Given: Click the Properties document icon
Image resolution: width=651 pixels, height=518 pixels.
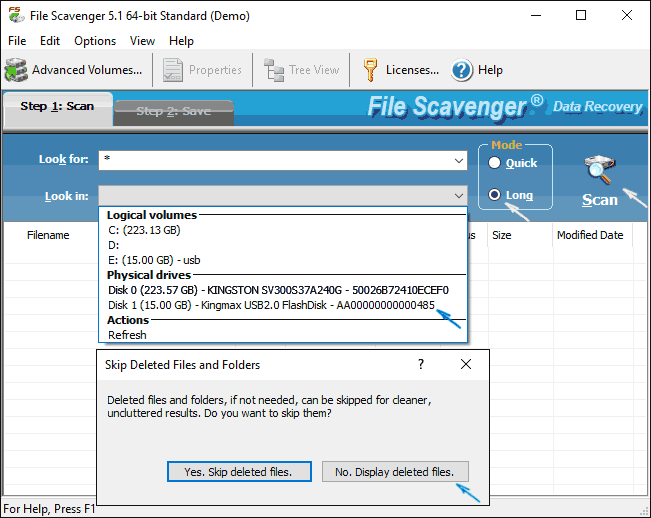Looking at the screenshot, I should 173,70.
